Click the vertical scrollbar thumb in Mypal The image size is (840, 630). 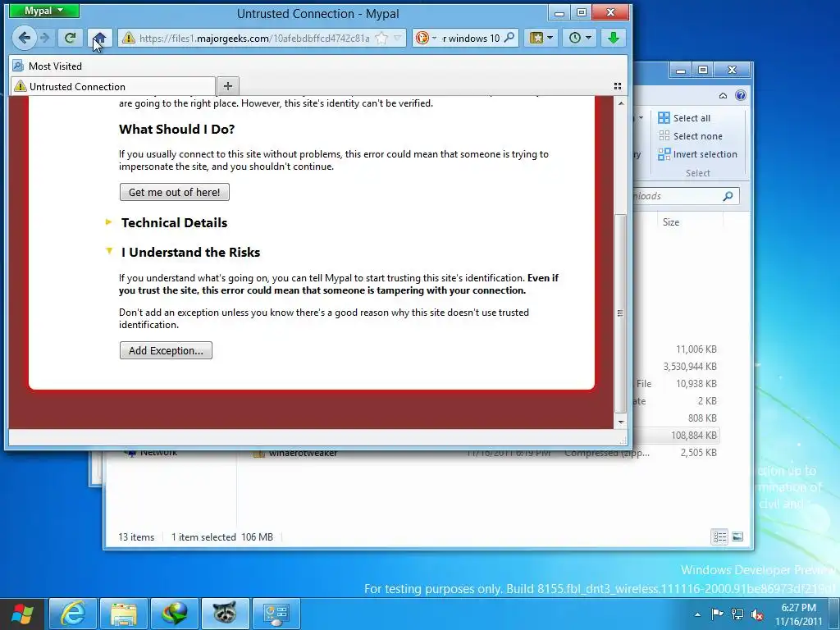620,313
